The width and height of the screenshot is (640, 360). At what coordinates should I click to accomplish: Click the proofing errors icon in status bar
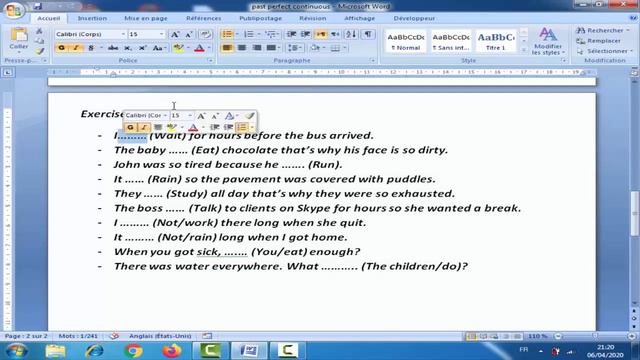pyautogui.click(x=115, y=336)
